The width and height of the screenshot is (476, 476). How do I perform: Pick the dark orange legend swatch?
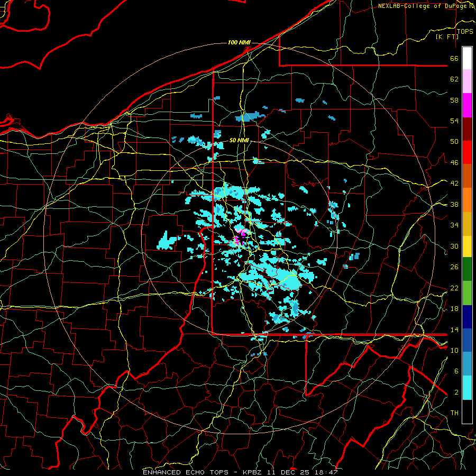467,176
